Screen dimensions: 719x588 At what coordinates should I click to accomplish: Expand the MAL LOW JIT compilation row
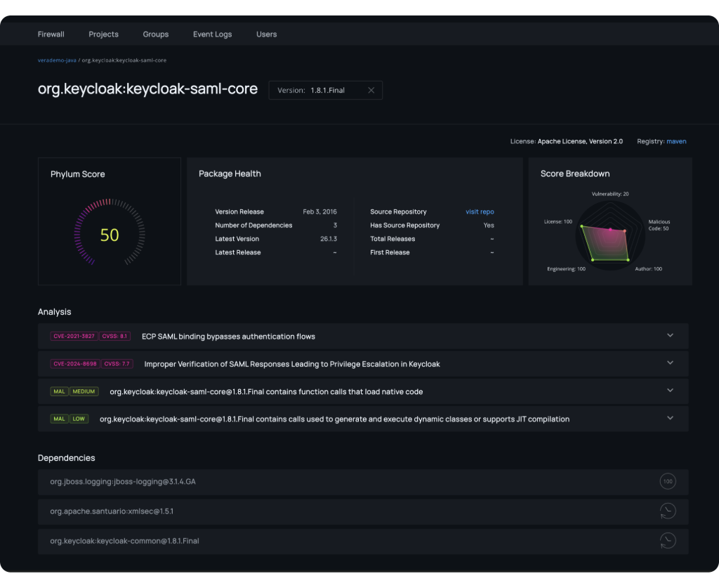tap(363, 419)
